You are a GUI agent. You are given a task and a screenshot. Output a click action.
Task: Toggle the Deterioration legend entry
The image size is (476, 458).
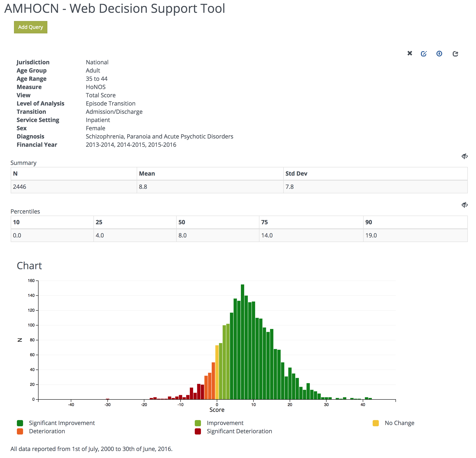(x=48, y=431)
